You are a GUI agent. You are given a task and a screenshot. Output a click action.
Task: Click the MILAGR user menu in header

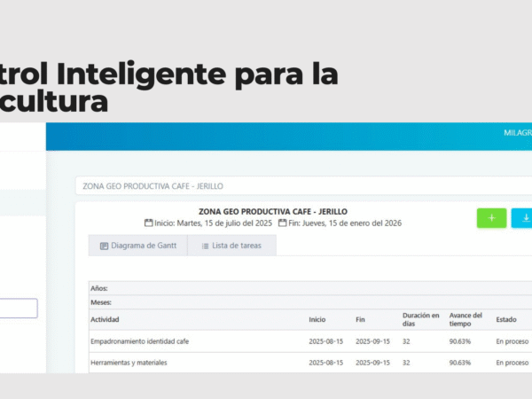click(517, 133)
